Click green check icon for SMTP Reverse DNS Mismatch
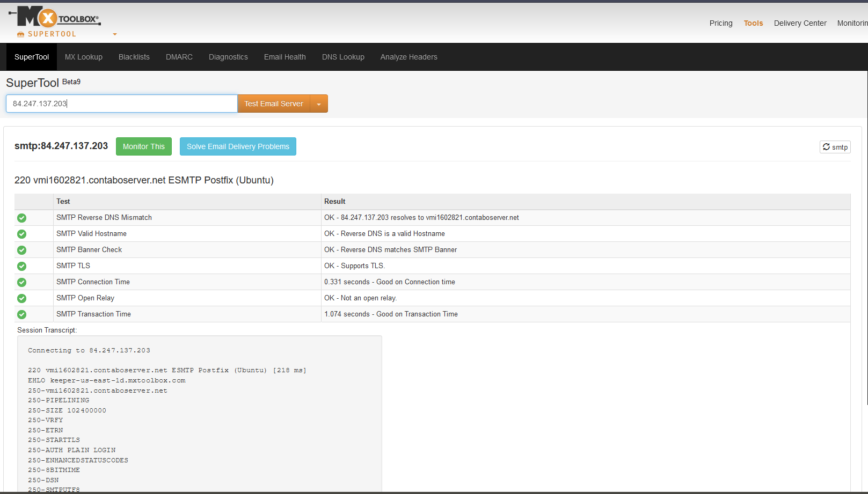Viewport: 868px width, 494px height. pos(21,218)
